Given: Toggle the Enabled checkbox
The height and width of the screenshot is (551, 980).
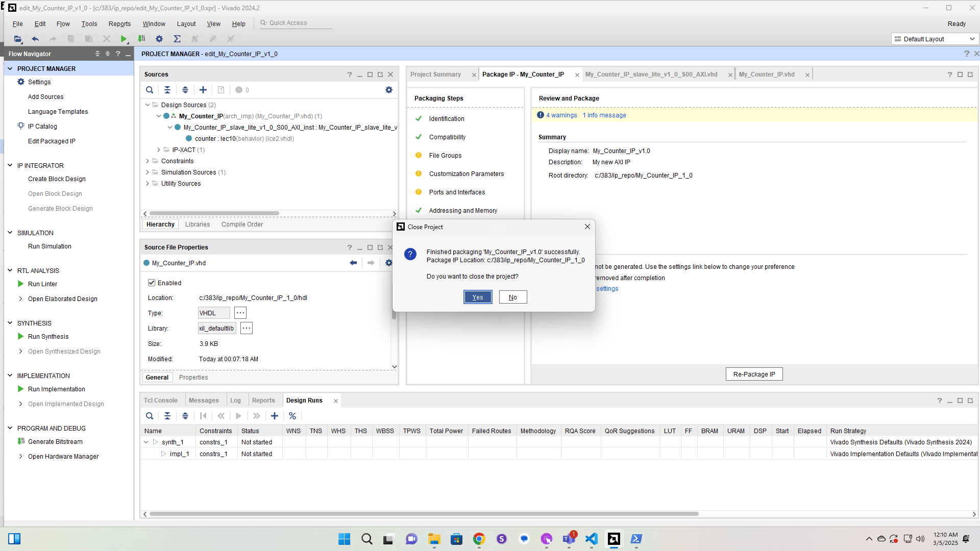Looking at the screenshot, I should pos(152,283).
